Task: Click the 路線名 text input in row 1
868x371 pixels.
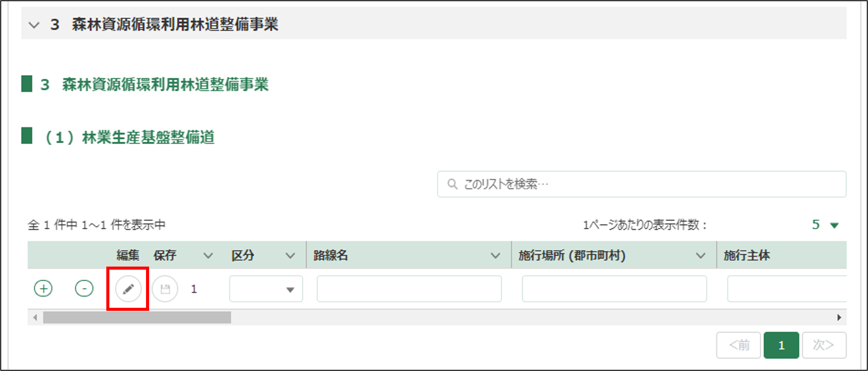Action: [409, 289]
